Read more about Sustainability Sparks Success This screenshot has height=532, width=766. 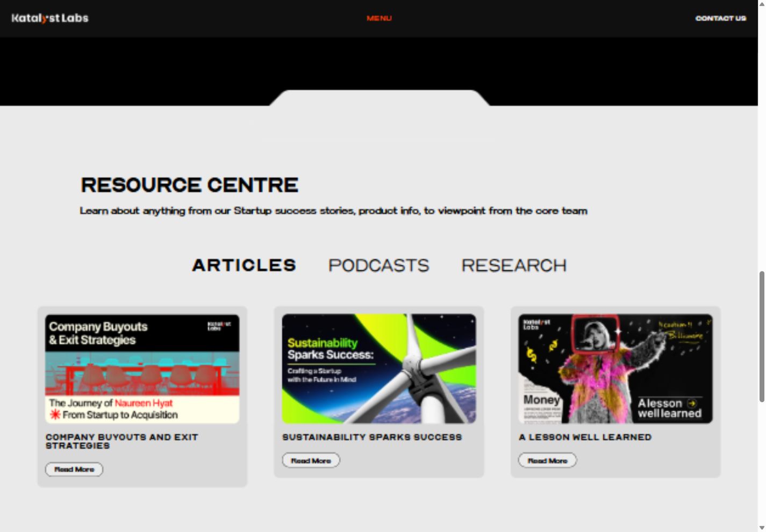(x=311, y=461)
